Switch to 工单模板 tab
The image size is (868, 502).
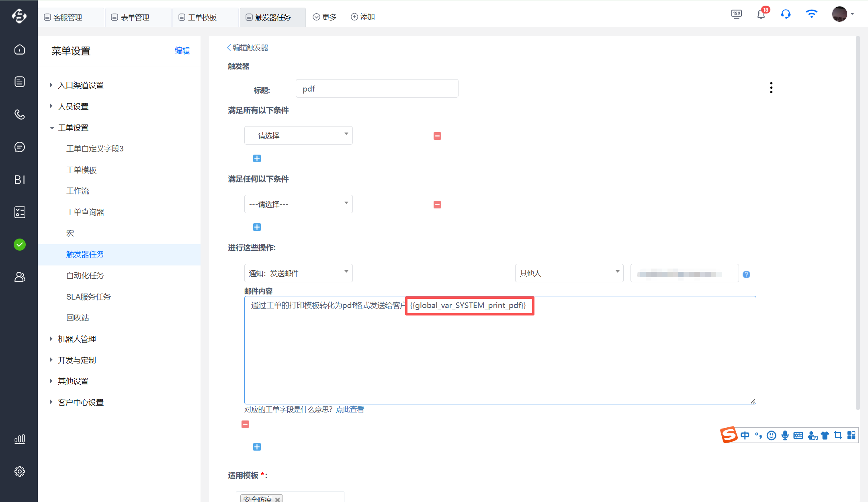(202, 17)
